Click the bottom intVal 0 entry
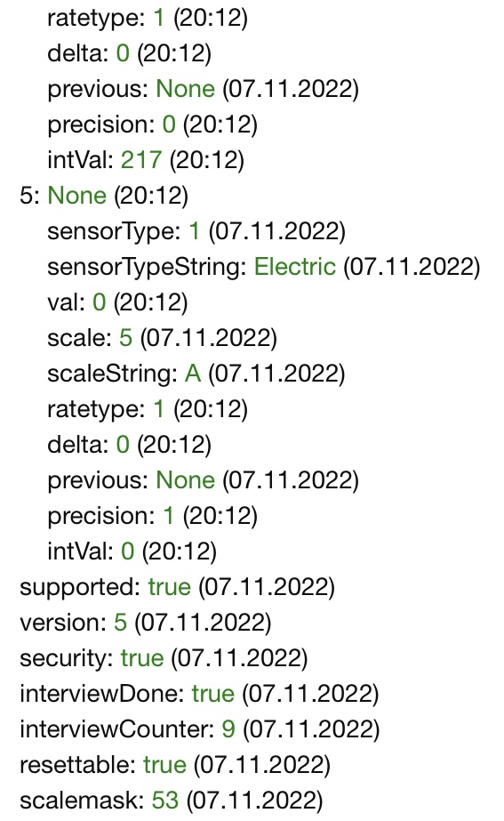 click(132, 551)
